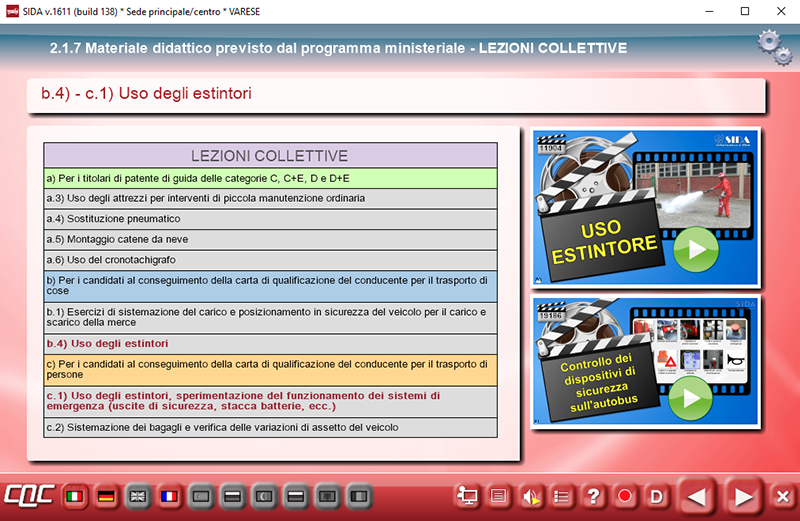Click the D button in toolbar

[x=656, y=495]
